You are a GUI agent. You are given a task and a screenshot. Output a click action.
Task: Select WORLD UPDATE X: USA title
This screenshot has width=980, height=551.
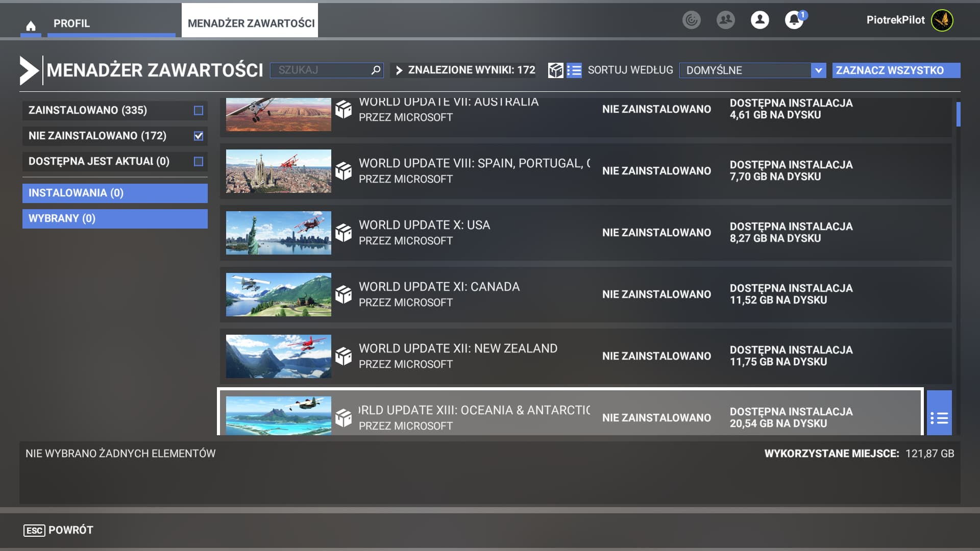click(x=424, y=225)
